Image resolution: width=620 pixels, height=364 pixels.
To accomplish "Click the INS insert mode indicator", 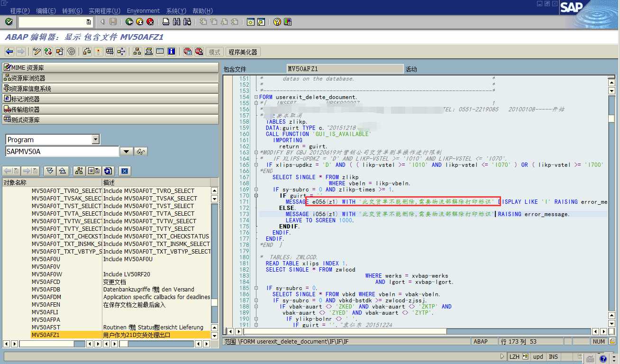I will pos(554,356).
